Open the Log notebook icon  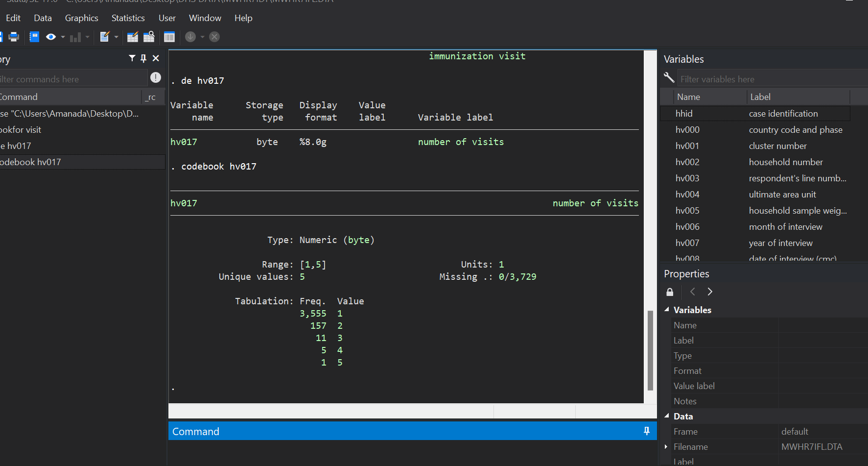[x=34, y=37]
